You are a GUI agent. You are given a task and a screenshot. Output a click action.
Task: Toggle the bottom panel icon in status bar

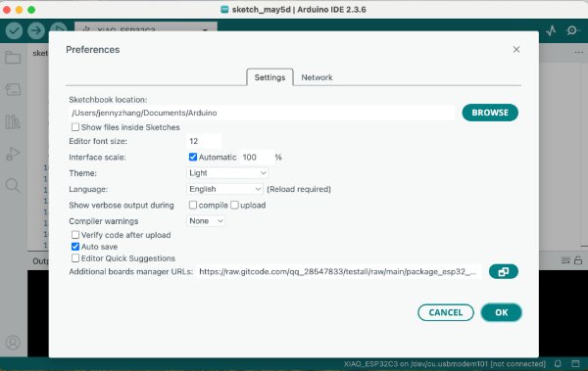click(x=575, y=363)
